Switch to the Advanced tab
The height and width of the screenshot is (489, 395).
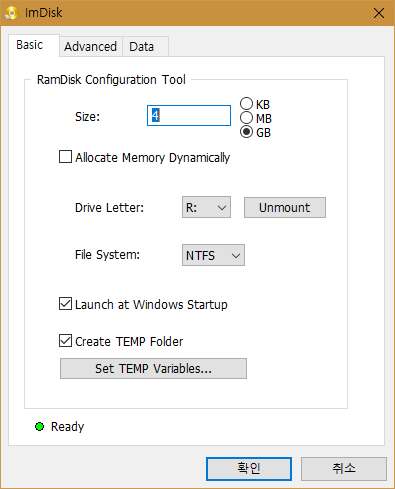[91, 46]
